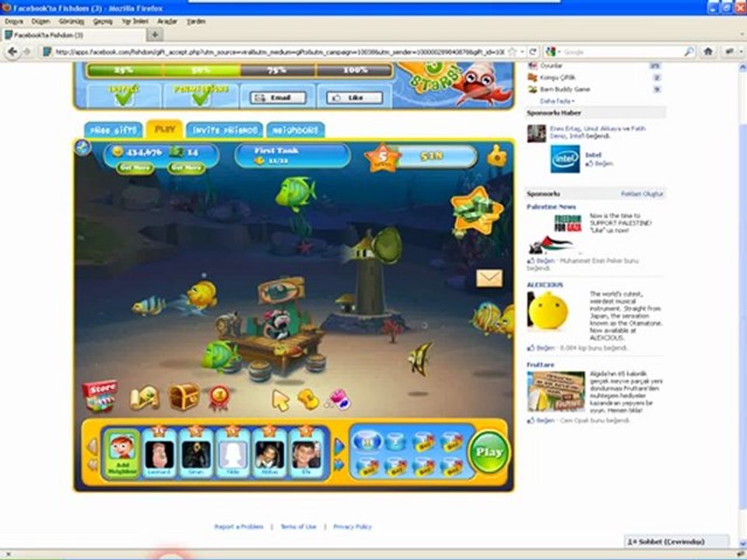Click the Like button in progress panel
747x560 pixels.
(x=355, y=98)
